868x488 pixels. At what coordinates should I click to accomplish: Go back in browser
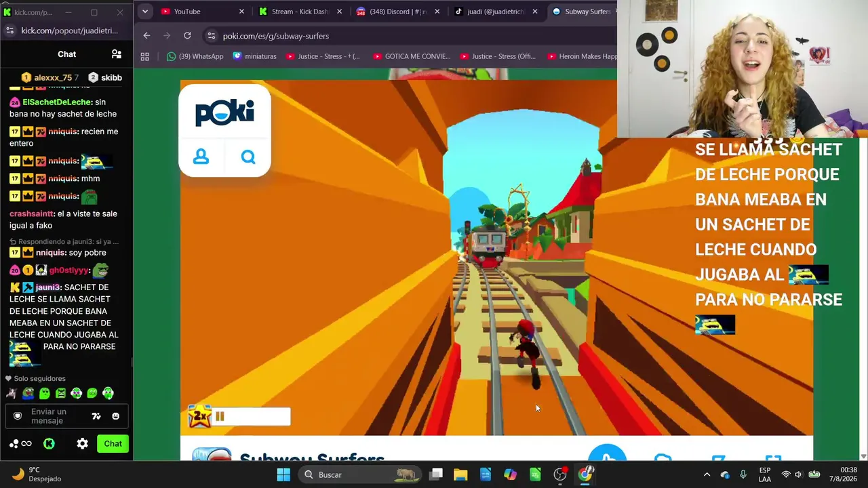tap(146, 36)
